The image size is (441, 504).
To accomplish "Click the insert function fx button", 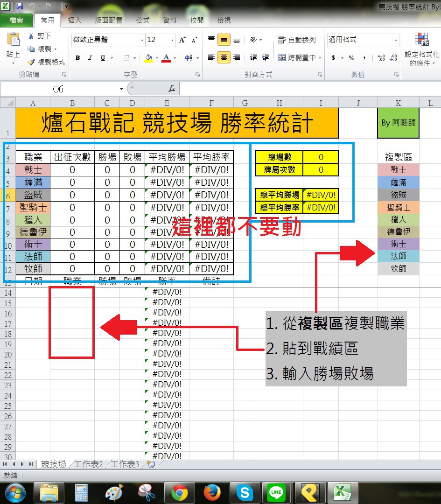I will pyautogui.click(x=172, y=89).
